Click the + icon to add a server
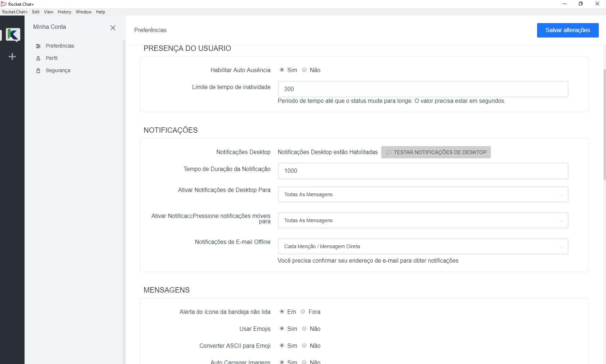The image size is (606, 364). pyautogui.click(x=12, y=56)
